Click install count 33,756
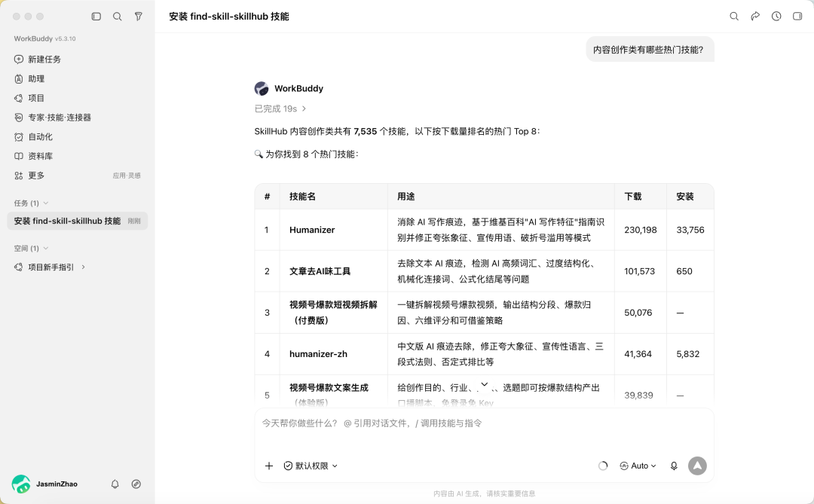The width and height of the screenshot is (814, 504). (x=690, y=230)
